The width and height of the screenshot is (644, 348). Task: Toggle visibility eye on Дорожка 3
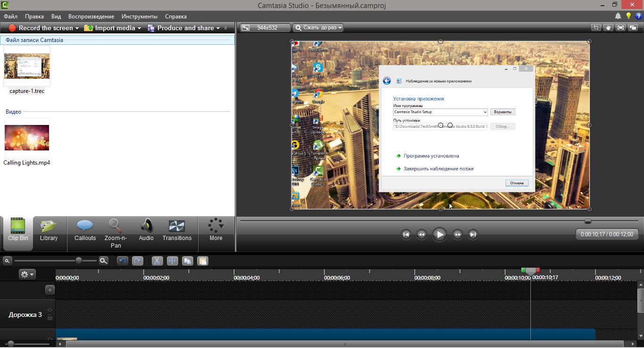point(50,310)
